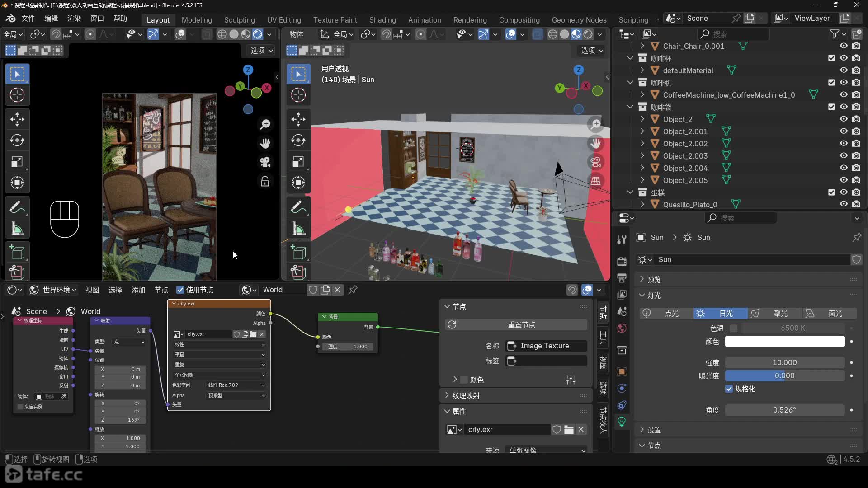Uncheck the 规格化 checkbox
This screenshot has width=868, height=488.
coord(729,389)
